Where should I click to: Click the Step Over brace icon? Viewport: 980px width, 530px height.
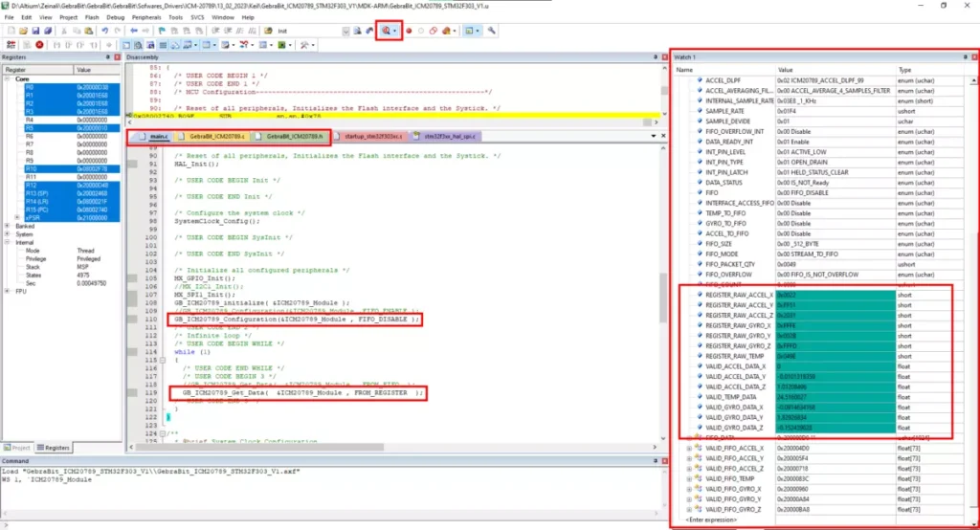(x=68, y=45)
